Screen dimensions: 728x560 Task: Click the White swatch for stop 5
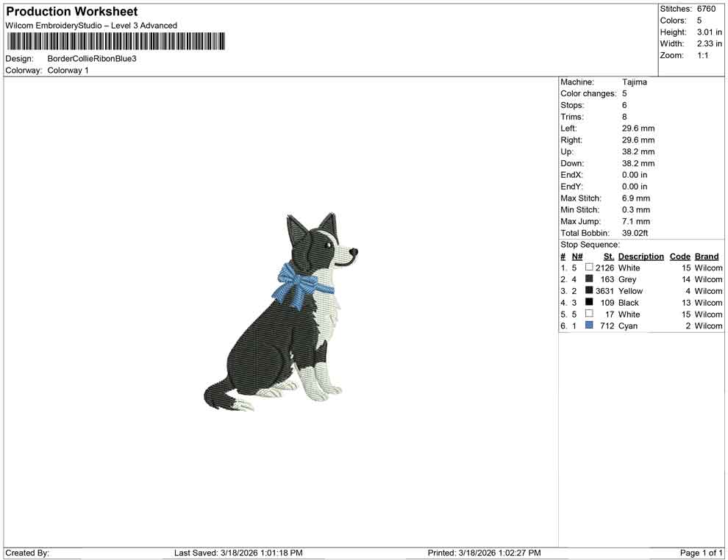[x=589, y=314]
